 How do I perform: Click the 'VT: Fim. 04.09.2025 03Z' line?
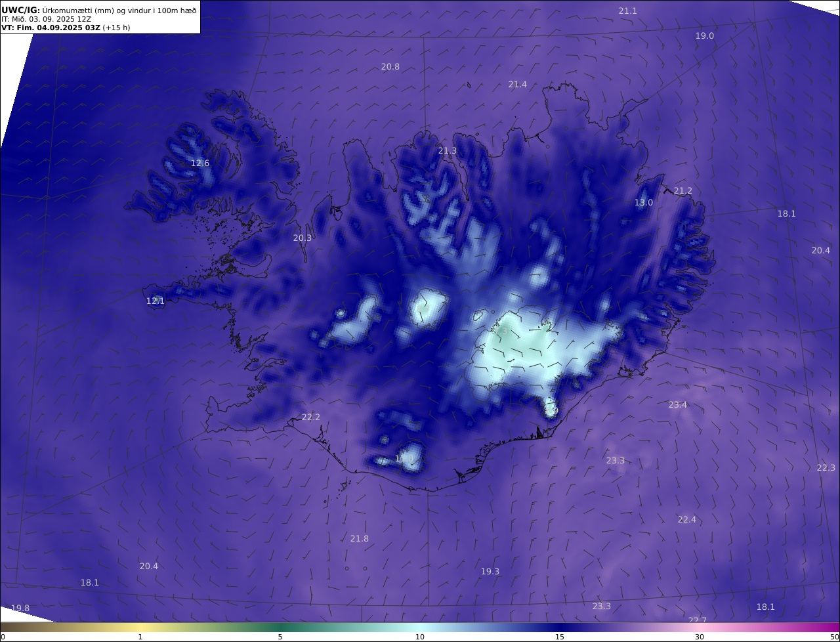[x=51, y=28]
